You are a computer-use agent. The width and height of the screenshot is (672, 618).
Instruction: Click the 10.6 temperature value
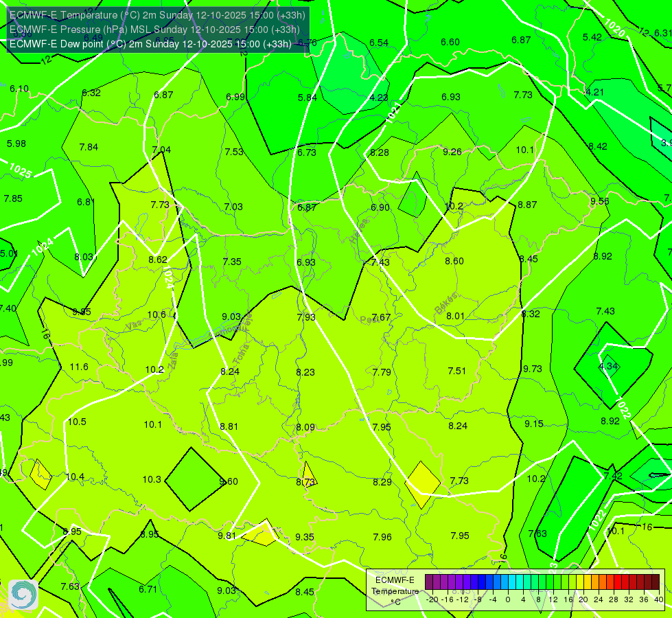(157, 314)
